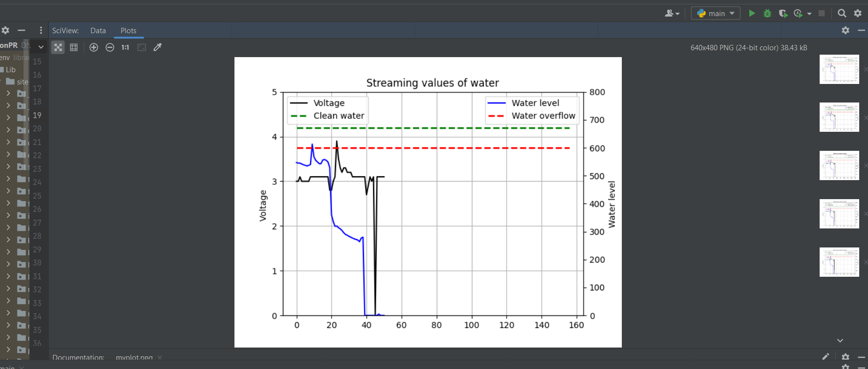Image resolution: width=868 pixels, height=369 pixels.
Task: Click the Documentation label
Action: (78, 357)
